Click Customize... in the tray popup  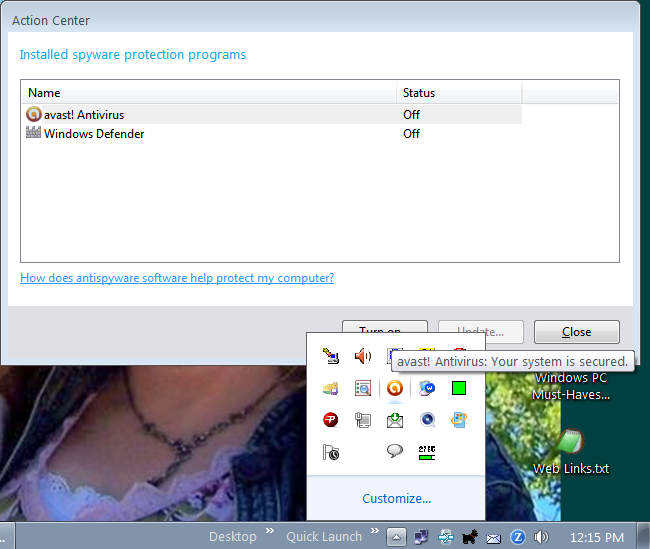click(x=396, y=498)
